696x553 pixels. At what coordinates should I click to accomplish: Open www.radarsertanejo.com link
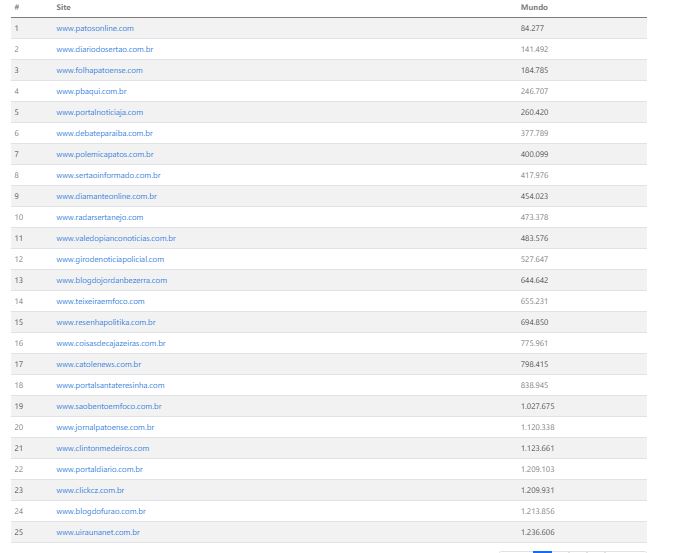point(100,217)
